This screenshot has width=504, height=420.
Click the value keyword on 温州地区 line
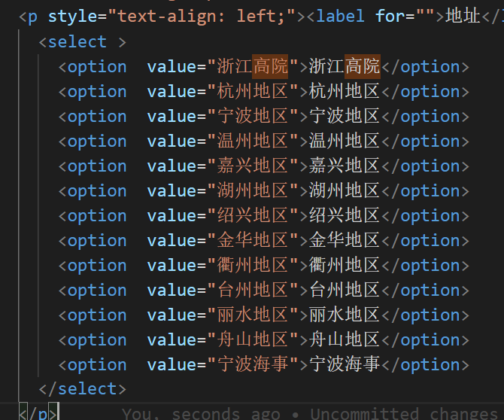pos(172,142)
